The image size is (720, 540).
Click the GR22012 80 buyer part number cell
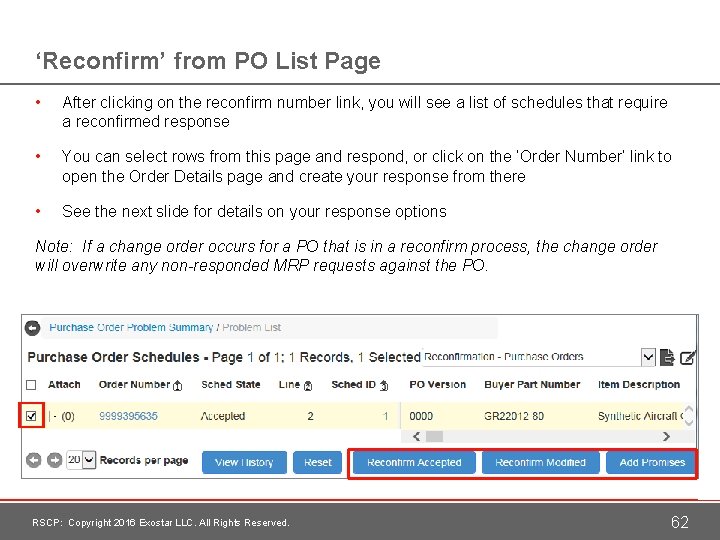514,416
